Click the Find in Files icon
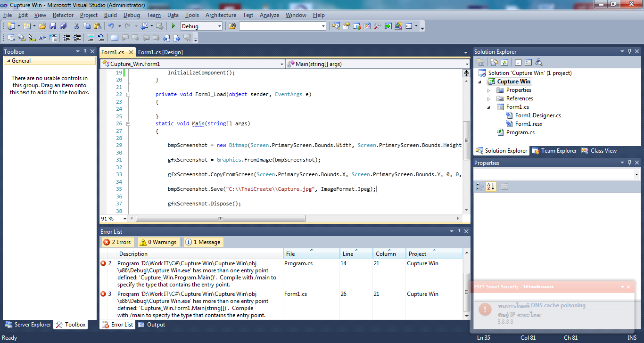The width and height of the screenshot is (644, 343). [232, 26]
